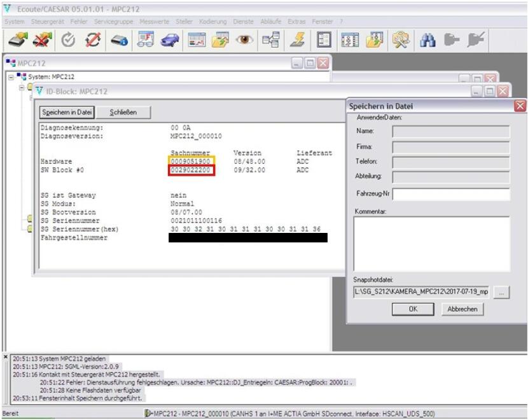Image resolution: width=528 pixels, height=420 pixels.
Task: Collapse the child node under System: MPC212
Action: (x=22, y=88)
